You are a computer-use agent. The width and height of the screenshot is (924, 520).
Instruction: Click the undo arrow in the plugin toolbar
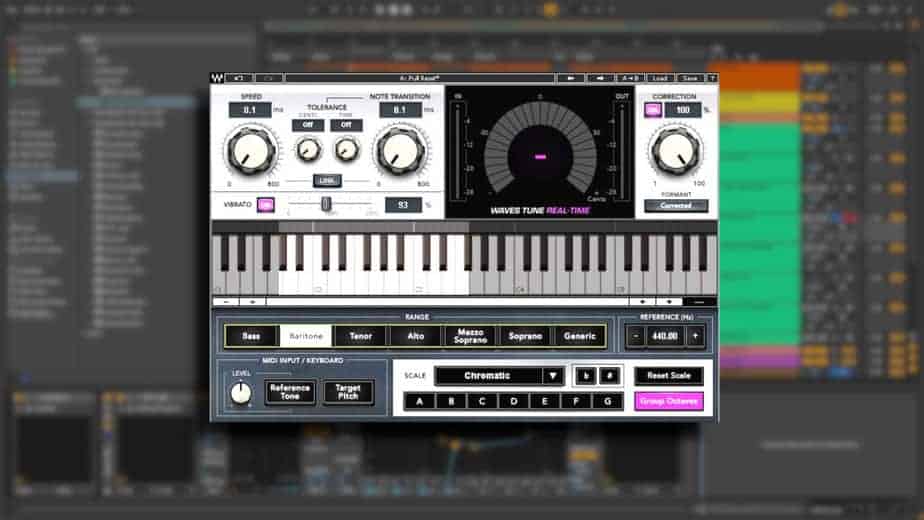point(239,78)
